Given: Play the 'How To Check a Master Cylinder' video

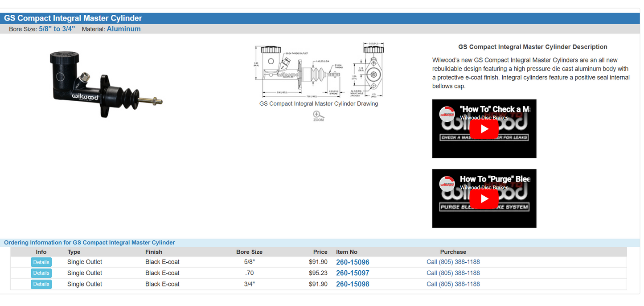Looking at the screenshot, I should tap(484, 129).
